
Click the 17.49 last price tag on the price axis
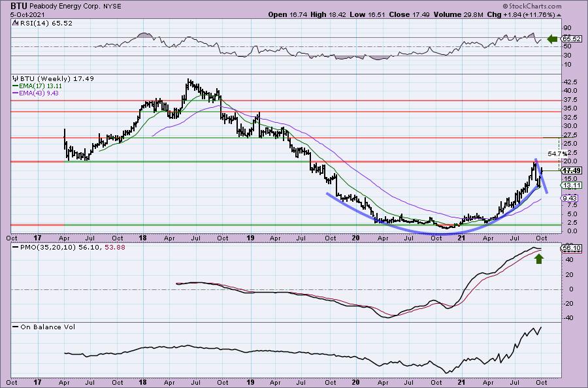(x=572, y=170)
